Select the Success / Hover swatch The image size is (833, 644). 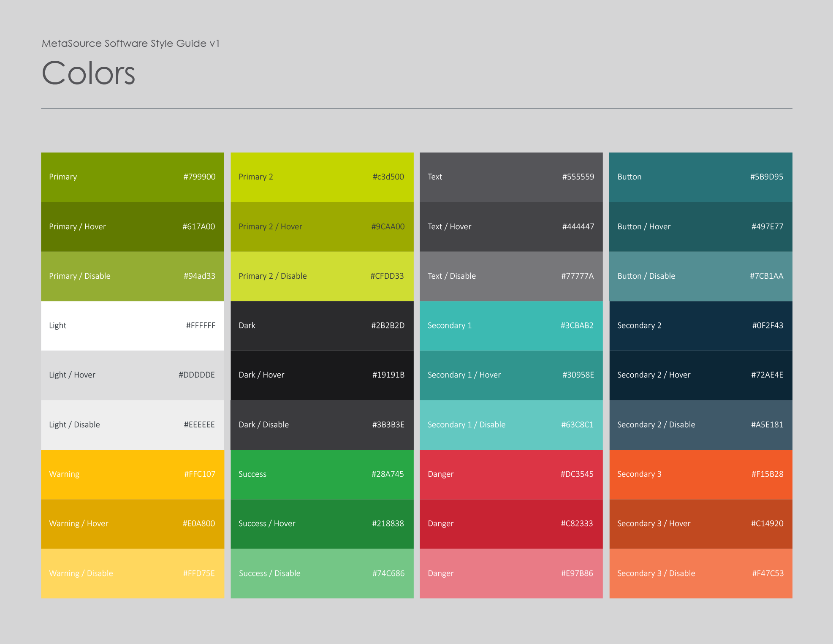tap(322, 524)
